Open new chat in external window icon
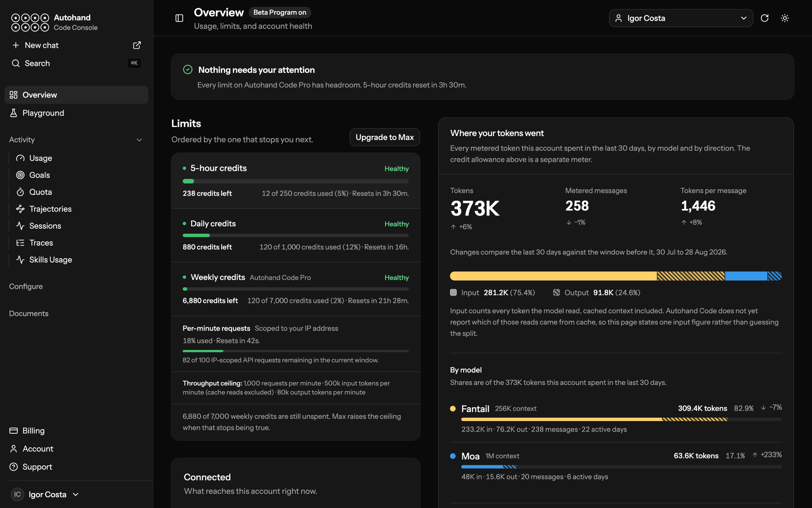This screenshot has width=812, height=508. (x=137, y=45)
